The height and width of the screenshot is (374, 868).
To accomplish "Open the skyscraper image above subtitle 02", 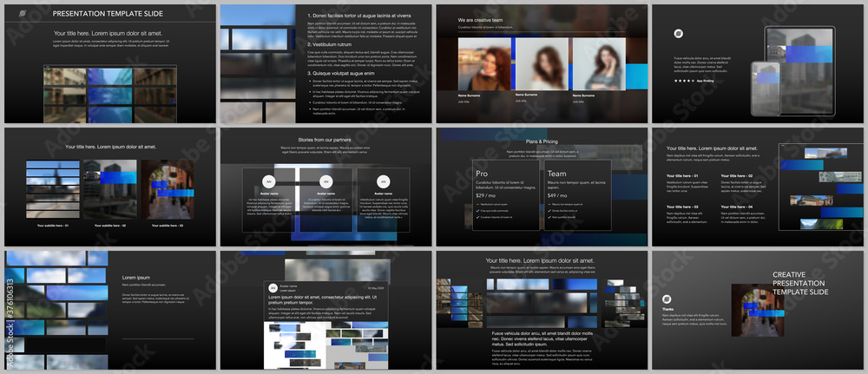I will pos(110,189).
